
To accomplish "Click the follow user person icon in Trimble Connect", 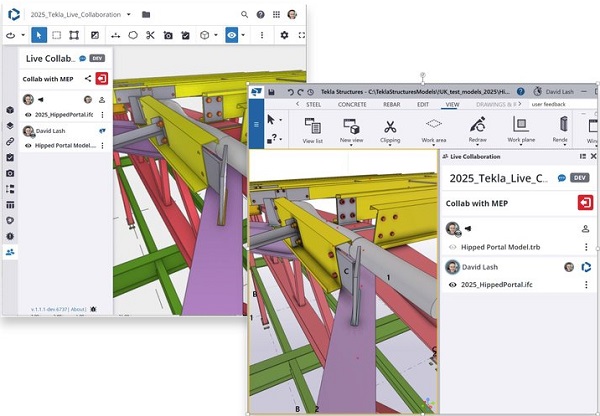I will coord(102,100).
